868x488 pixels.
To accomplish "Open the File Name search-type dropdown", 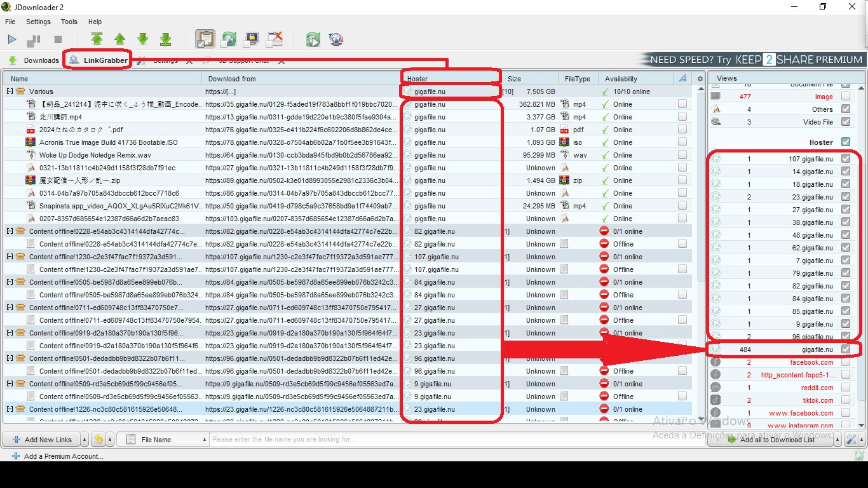I will click(163, 439).
